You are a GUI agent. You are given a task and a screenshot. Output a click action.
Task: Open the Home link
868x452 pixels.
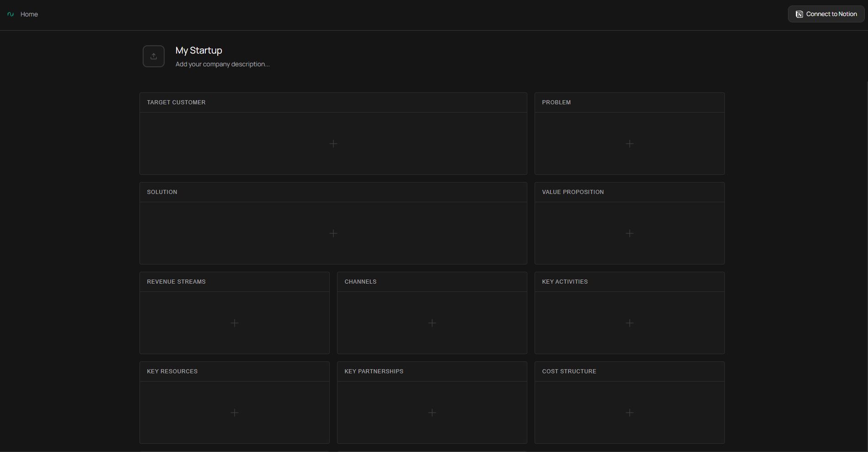coord(29,14)
